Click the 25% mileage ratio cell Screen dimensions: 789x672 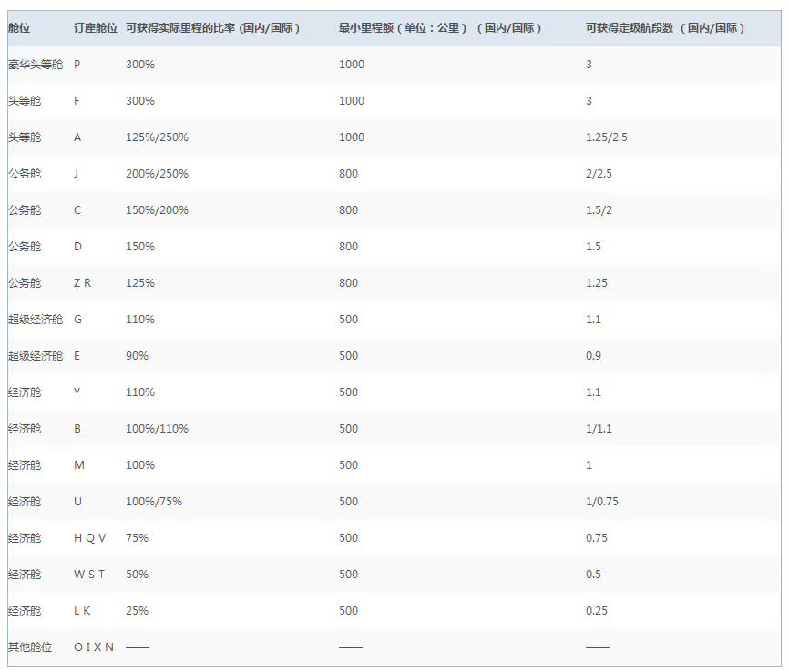[137, 611]
